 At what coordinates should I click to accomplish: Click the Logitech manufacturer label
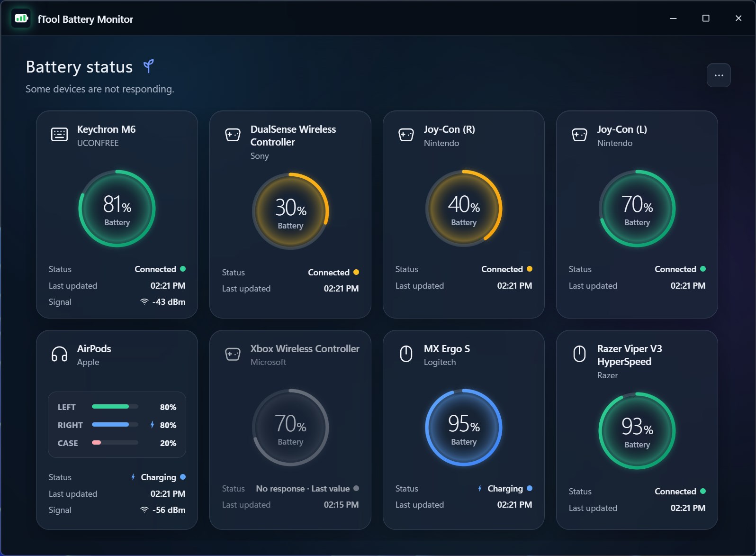(440, 362)
